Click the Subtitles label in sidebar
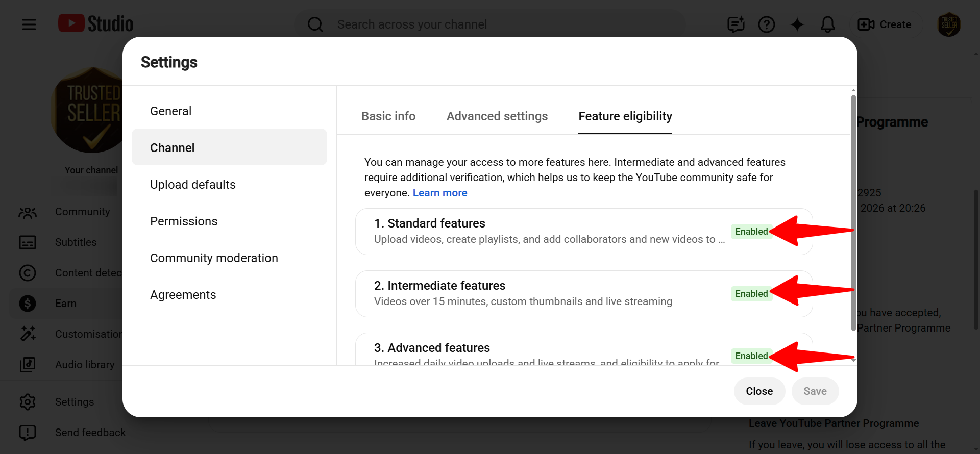980x454 pixels. pyautogui.click(x=76, y=242)
